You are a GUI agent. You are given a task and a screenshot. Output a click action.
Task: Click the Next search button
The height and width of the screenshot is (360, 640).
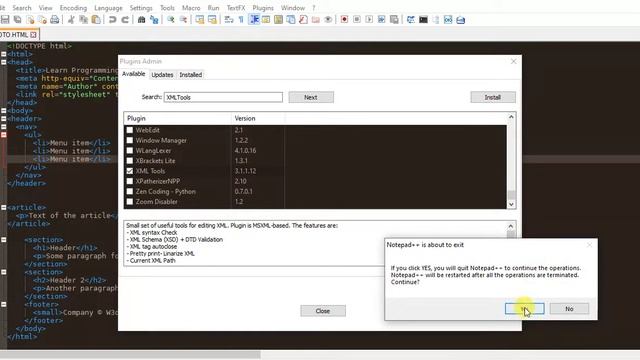pos(311,97)
